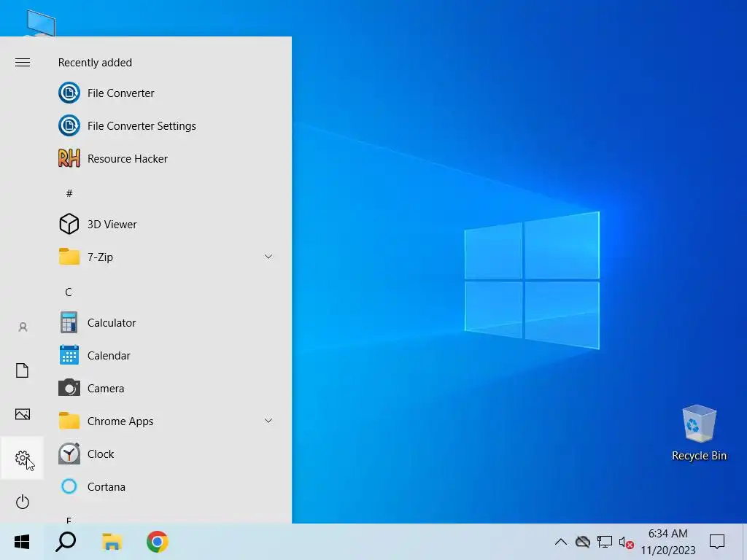
Task: Click the Windows Start button
Action: point(22,542)
